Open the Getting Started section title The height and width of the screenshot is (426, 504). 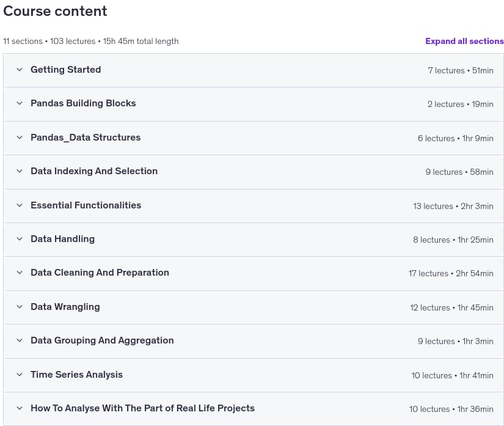click(65, 70)
